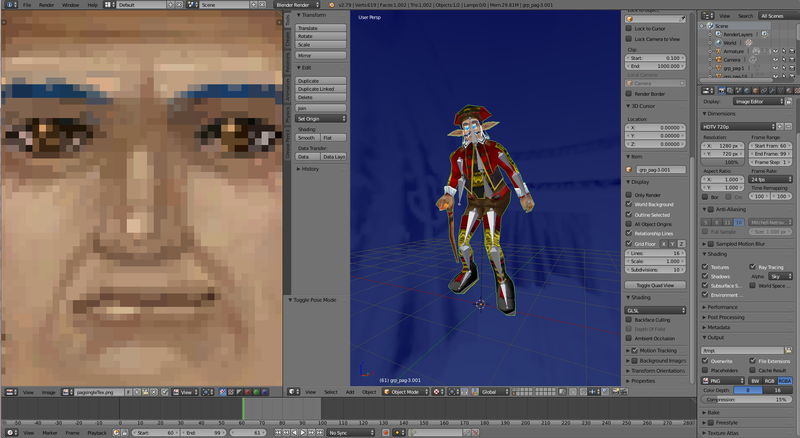Open the Select menu in 3D view header

[x=331, y=392]
